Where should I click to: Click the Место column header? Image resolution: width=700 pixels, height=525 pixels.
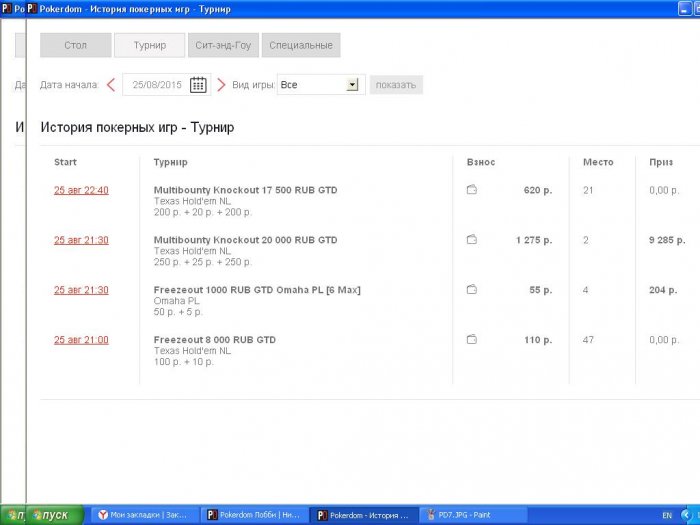point(598,162)
